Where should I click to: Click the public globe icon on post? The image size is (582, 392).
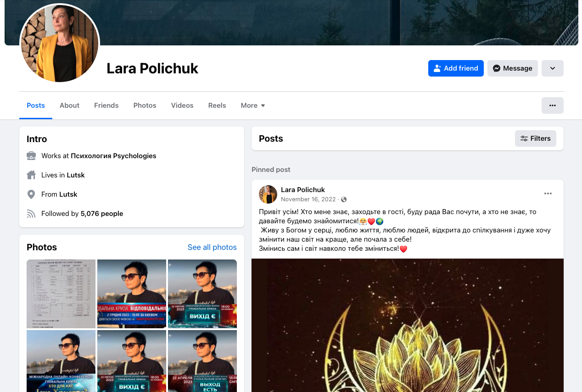click(x=344, y=199)
